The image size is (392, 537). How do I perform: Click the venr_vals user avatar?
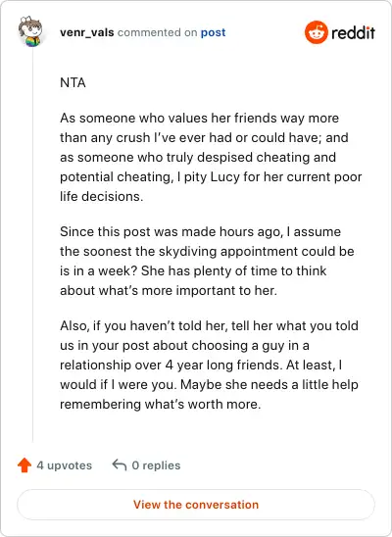[x=30, y=31]
